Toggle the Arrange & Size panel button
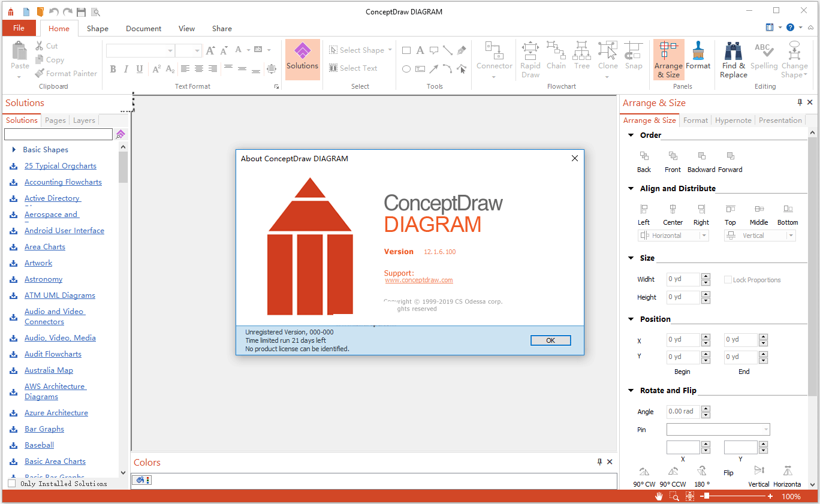Screen dimensions: 820x504 (x=668, y=59)
